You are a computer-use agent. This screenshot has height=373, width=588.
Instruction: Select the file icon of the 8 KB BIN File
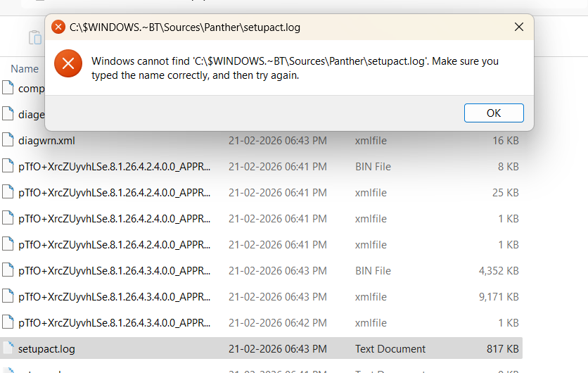8,165
